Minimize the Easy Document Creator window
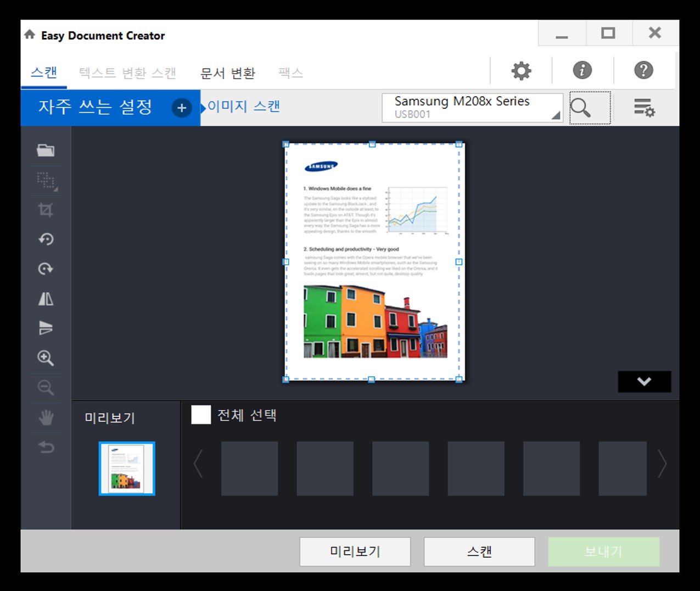Image resolution: width=700 pixels, height=591 pixels. click(562, 35)
